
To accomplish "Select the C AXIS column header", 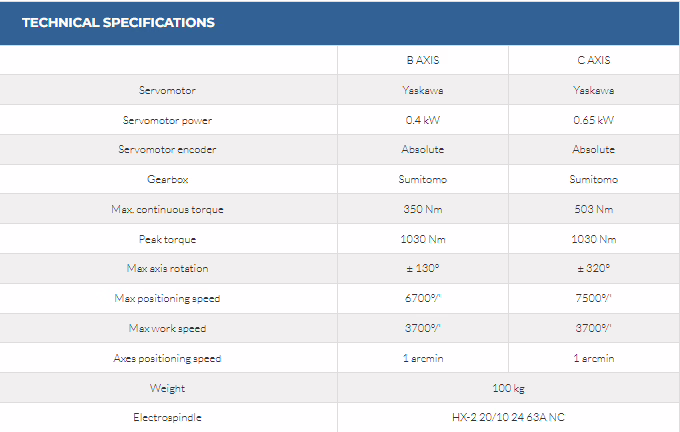I will (x=593, y=60).
